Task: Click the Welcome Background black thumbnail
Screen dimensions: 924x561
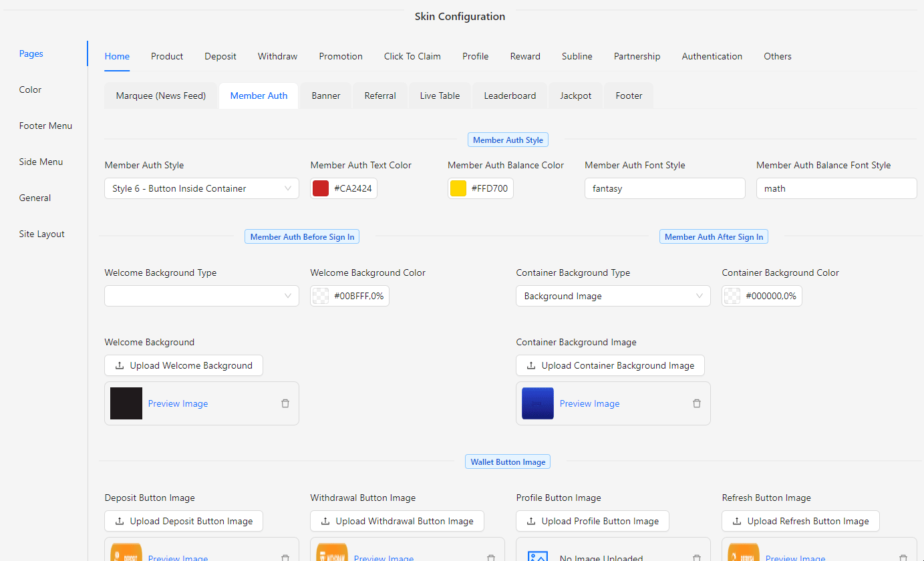Action: tap(126, 403)
